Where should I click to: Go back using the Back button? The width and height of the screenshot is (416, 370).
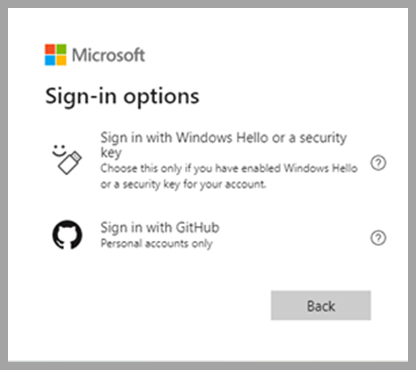[x=321, y=305]
